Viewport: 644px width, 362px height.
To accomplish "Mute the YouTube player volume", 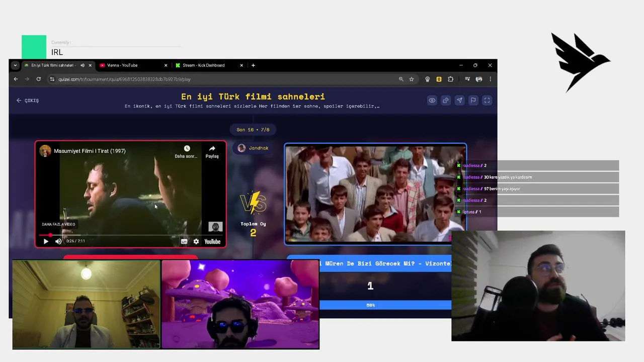I will [58, 241].
